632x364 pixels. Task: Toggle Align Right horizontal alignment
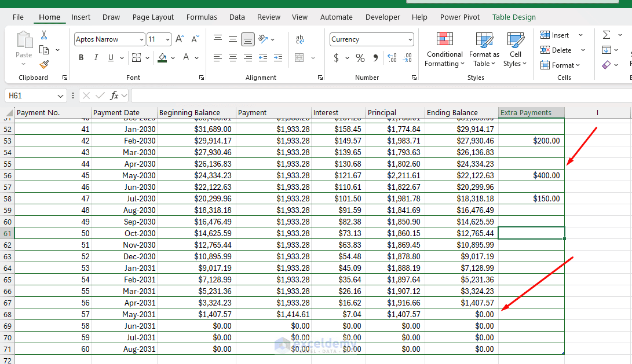tap(248, 57)
